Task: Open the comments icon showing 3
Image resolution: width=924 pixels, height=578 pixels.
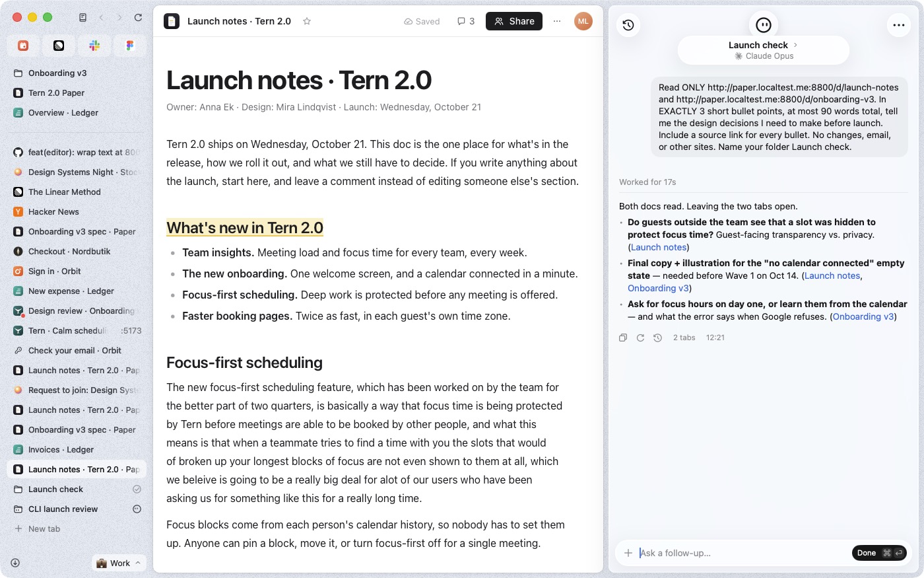Action: click(466, 21)
